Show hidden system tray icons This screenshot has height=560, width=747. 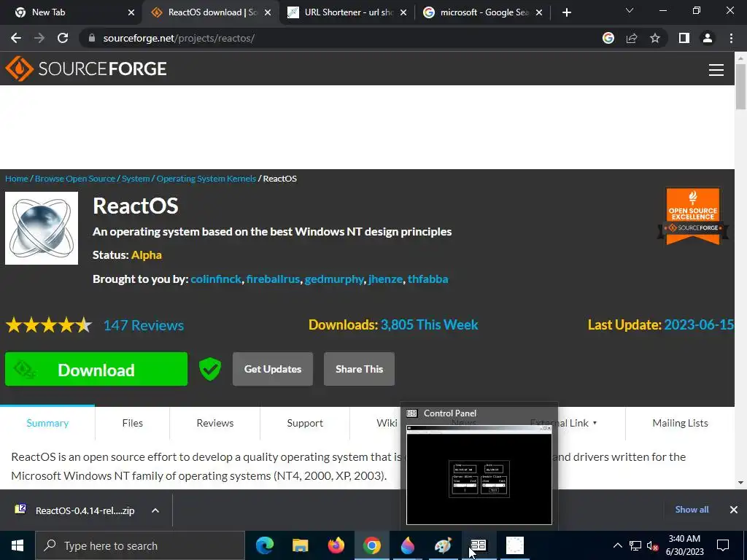pos(617,545)
